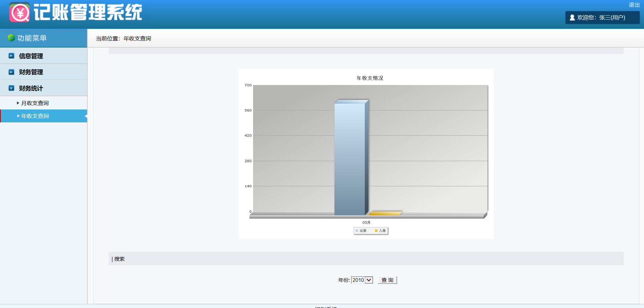Click the 张三(用户) welcome text
The height and width of the screenshot is (308, 644).
pos(612,17)
